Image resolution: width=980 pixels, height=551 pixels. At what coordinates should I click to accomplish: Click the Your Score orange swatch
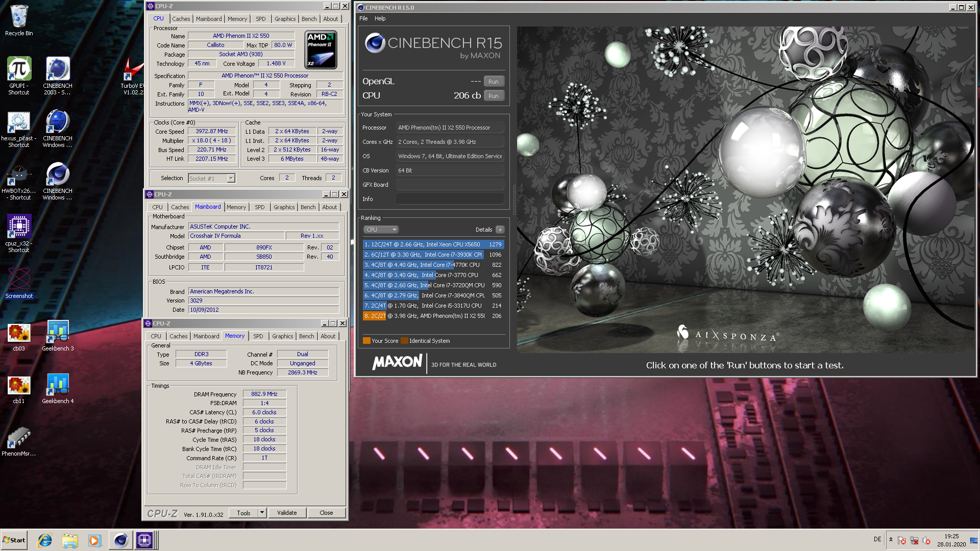point(366,341)
